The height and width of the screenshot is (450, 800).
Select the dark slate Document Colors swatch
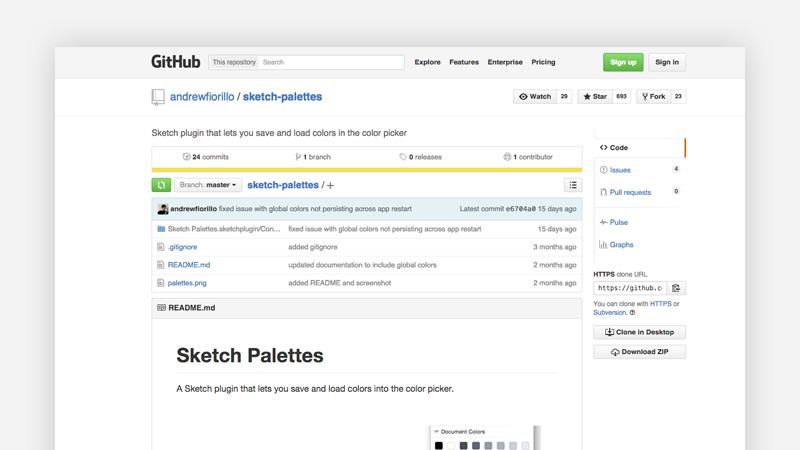point(463,446)
